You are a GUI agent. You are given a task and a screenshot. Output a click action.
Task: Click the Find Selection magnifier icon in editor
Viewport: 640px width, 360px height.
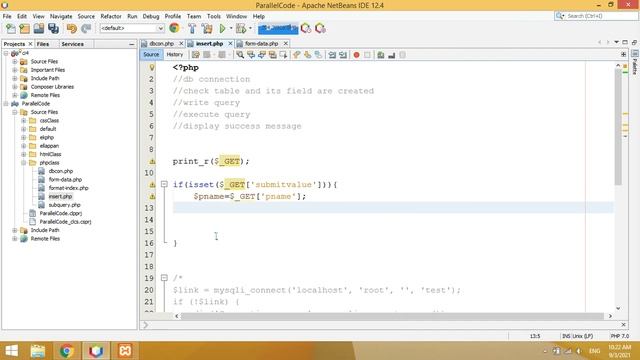(x=240, y=55)
